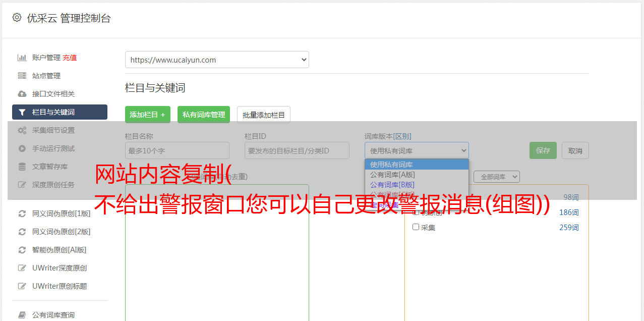644x321 pixels.
Task: Click the green-bordered keyword text area
Action: tap(217, 252)
